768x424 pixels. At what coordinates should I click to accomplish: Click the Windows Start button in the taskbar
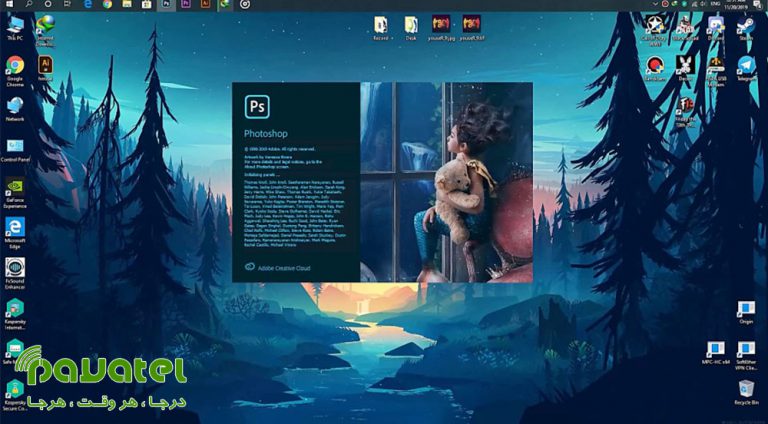point(9,4)
